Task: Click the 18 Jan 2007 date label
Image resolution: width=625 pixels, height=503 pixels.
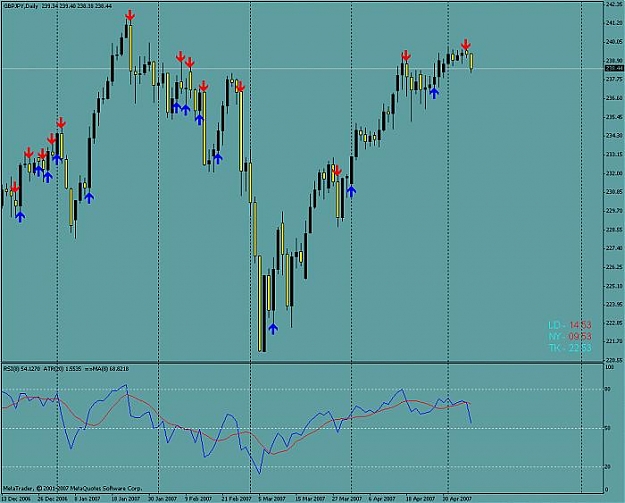Action: (x=126, y=499)
